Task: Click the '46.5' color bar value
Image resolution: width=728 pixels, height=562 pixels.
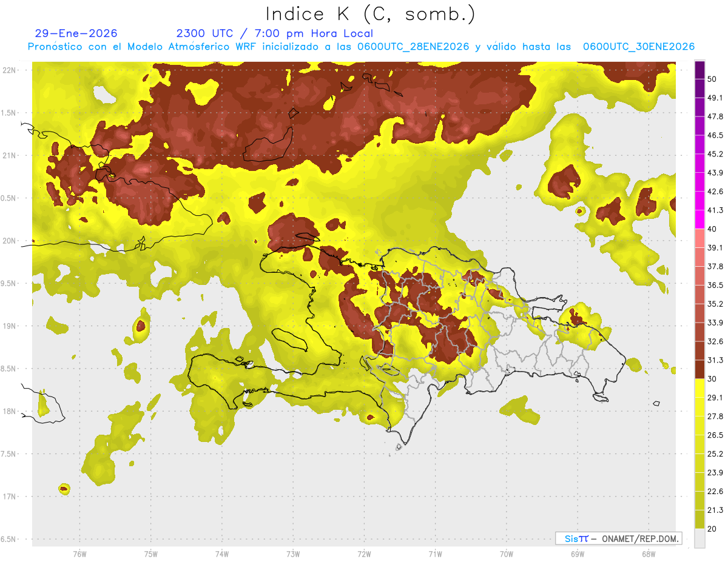Action: coord(715,135)
